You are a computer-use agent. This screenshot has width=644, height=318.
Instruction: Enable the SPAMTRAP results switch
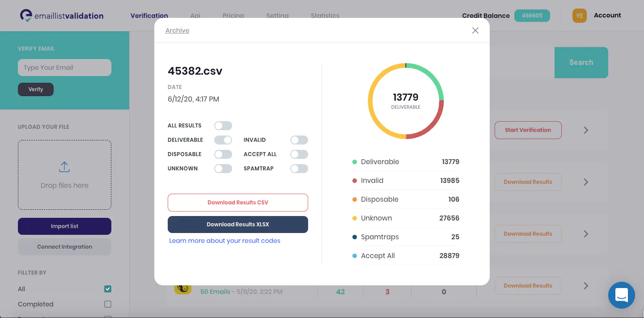pyautogui.click(x=299, y=169)
